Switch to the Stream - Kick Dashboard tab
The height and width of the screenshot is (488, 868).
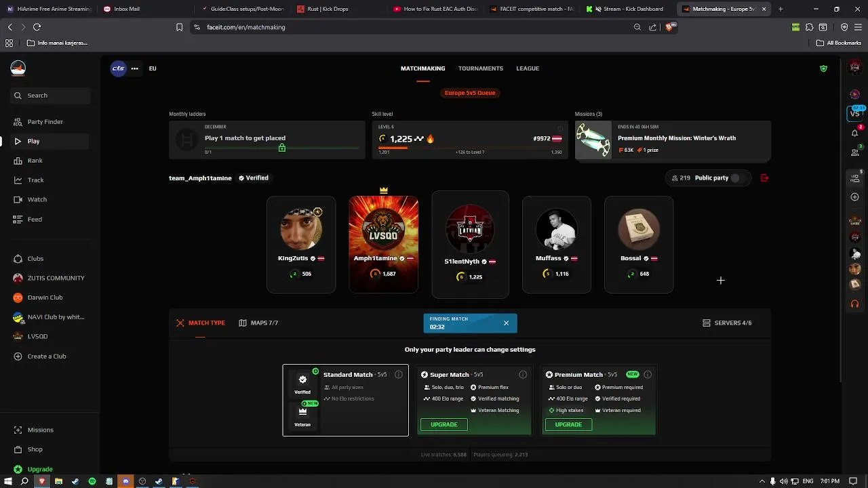pyautogui.click(x=627, y=9)
